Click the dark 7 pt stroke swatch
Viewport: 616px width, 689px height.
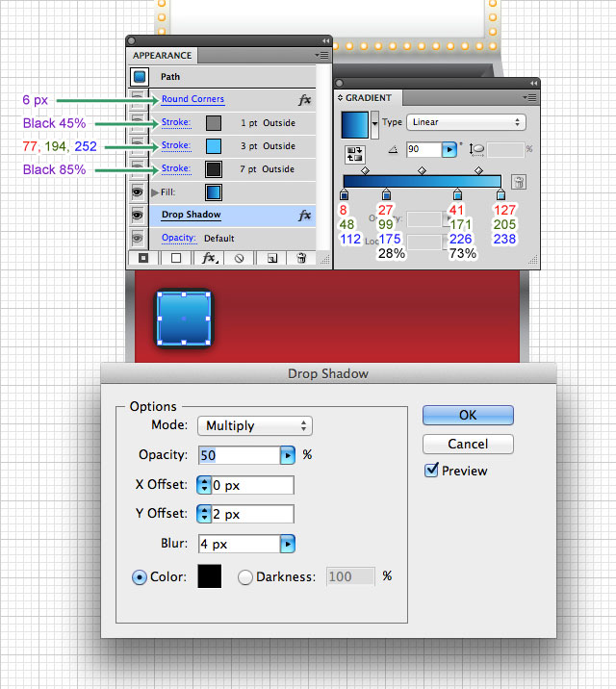tap(214, 169)
